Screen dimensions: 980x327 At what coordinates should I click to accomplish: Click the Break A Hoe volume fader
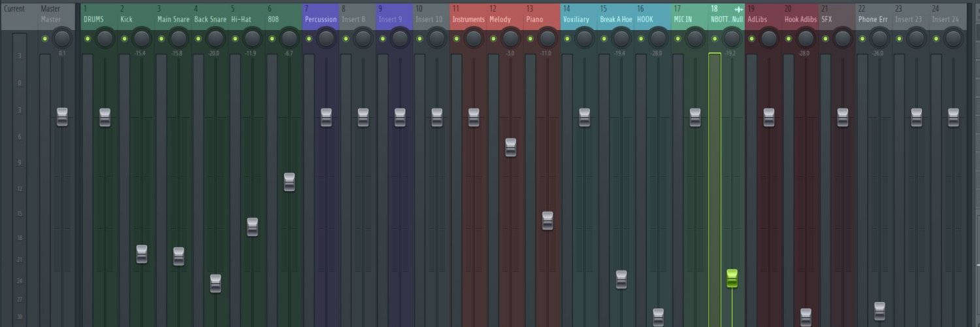[621, 279]
